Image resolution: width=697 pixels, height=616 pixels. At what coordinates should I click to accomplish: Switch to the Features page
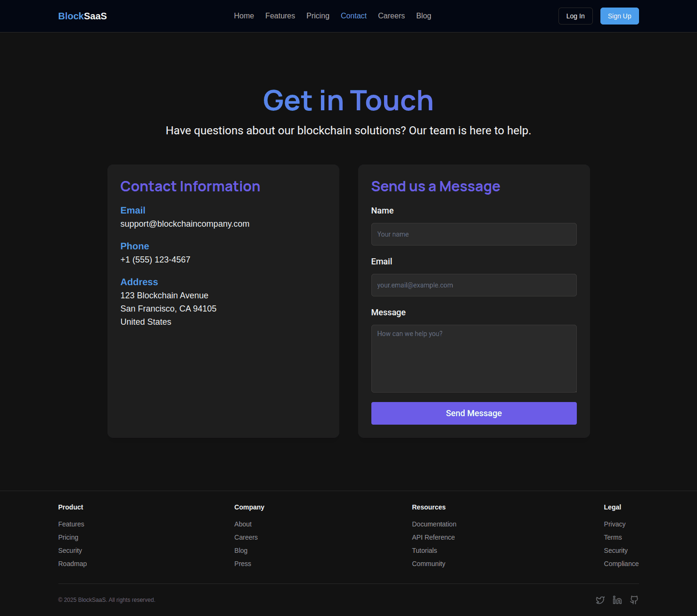click(x=280, y=16)
